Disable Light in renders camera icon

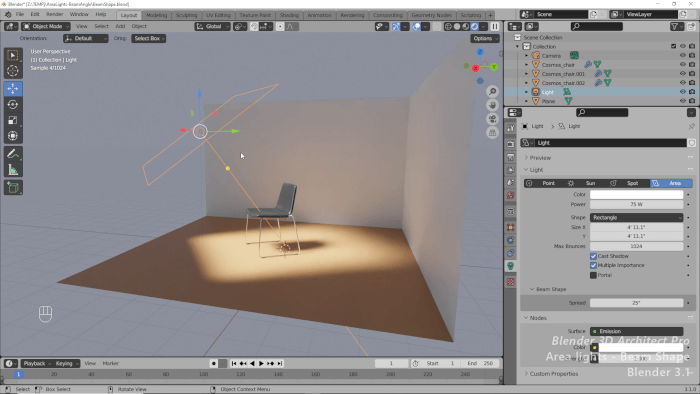pyautogui.click(x=692, y=92)
